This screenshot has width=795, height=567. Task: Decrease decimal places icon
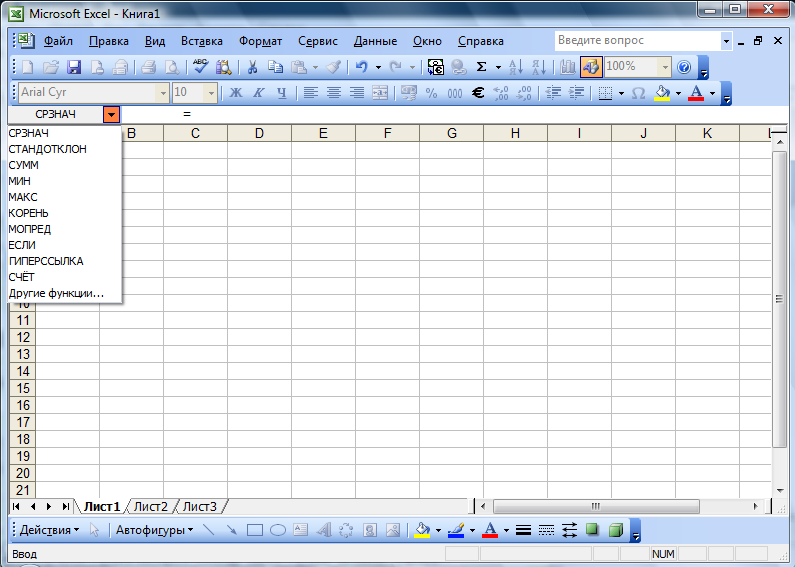point(524,93)
